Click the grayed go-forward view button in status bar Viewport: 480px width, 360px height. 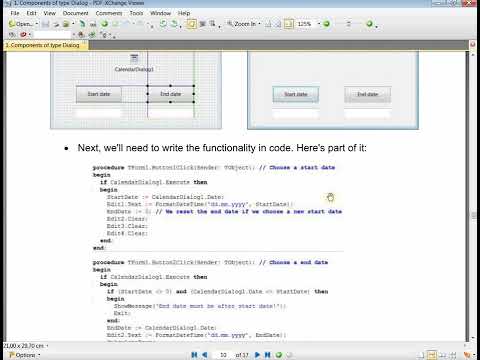(x=289, y=355)
